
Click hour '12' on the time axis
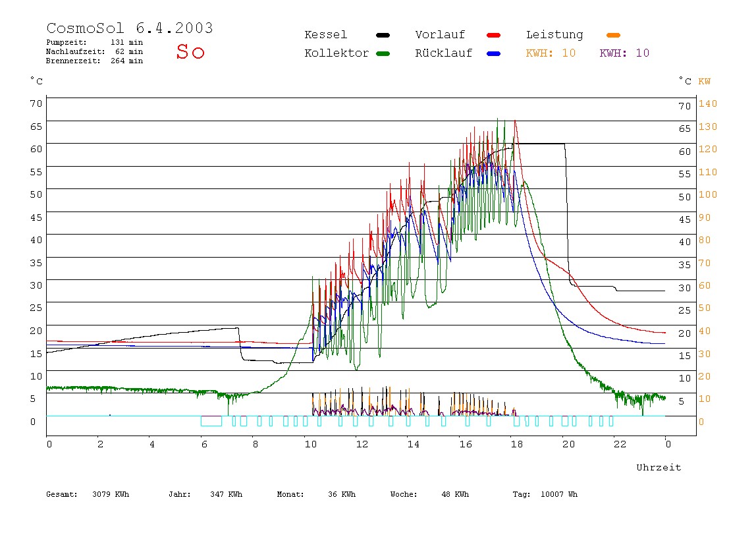tap(362, 444)
